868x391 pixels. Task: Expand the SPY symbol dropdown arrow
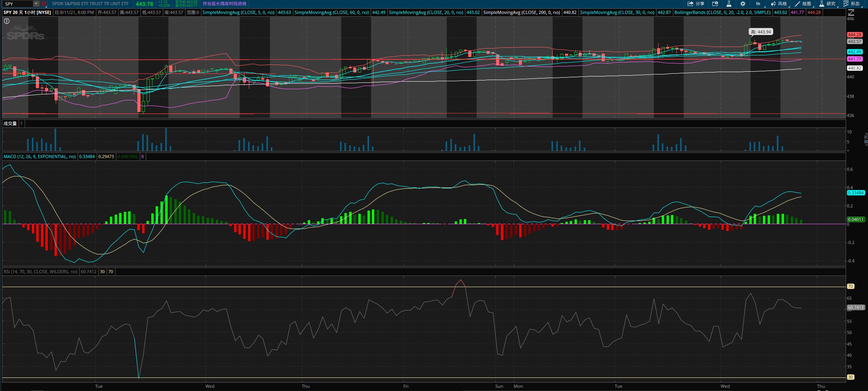point(36,4)
